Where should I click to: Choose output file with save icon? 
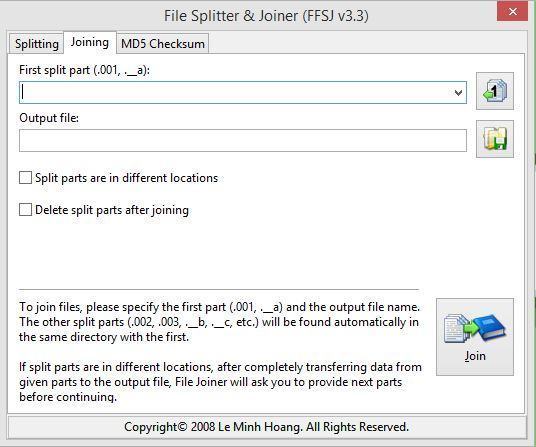pyautogui.click(x=495, y=139)
